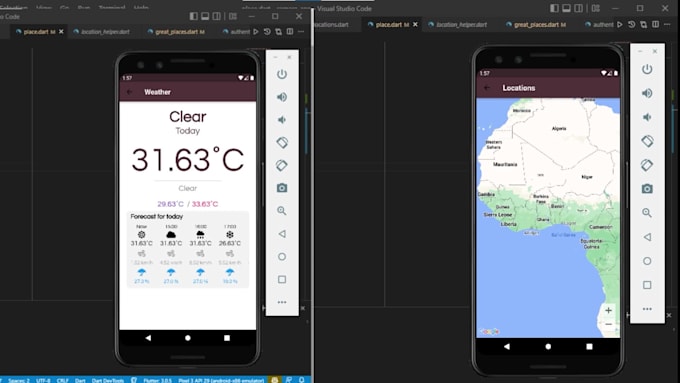Raise volume on left emulator toolbar

282,97
